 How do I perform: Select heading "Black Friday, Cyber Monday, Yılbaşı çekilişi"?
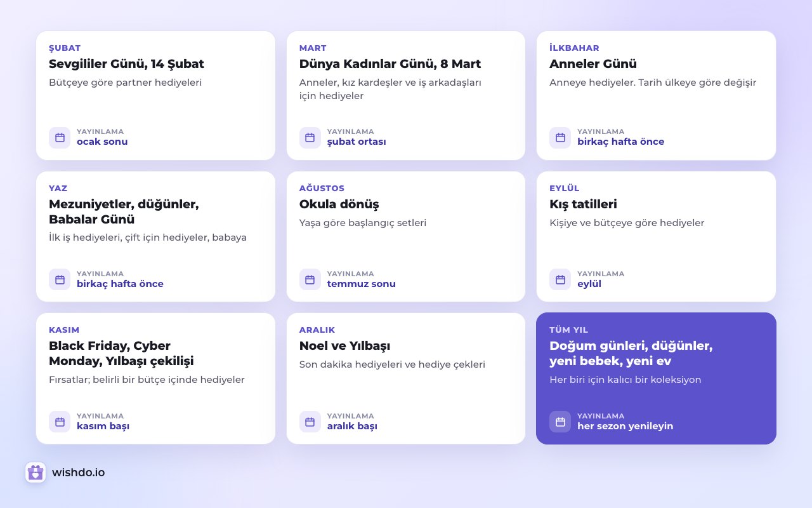(121, 353)
